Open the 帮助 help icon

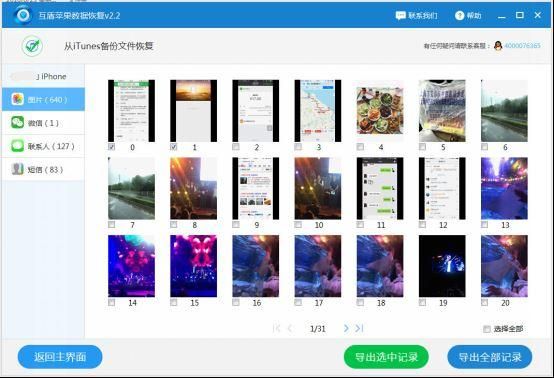(x=459, y=16)
